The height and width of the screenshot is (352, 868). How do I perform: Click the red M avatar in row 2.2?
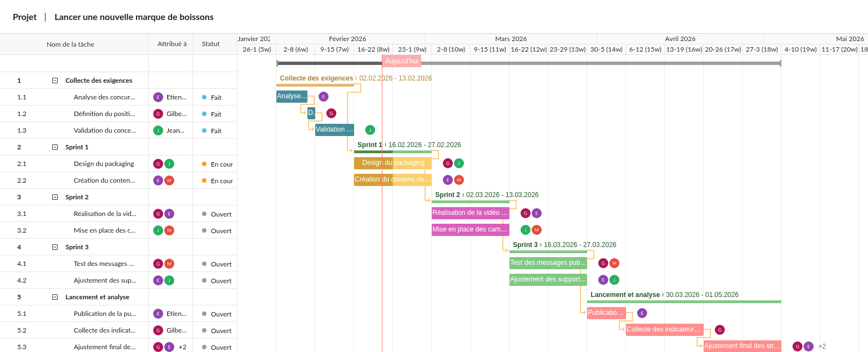[x=169, y=180]
